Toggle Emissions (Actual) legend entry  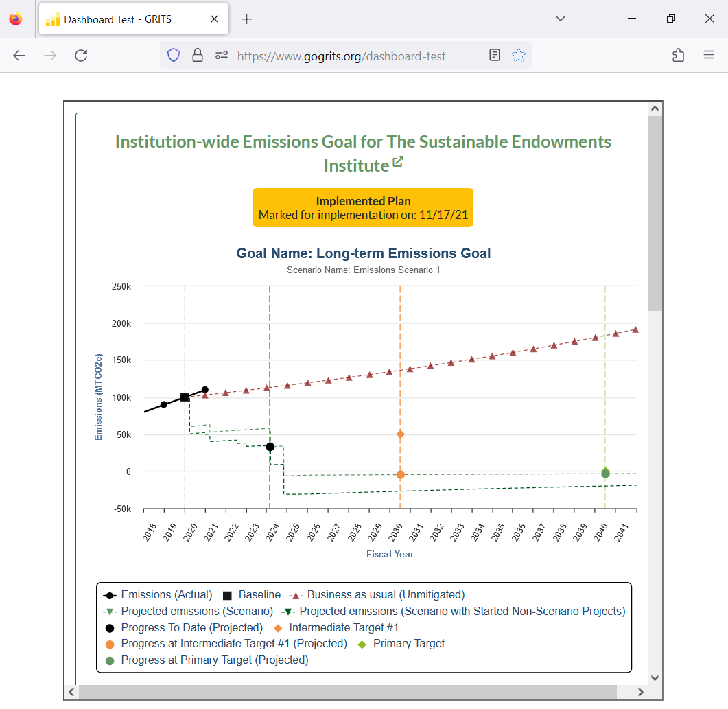coord(157,595)
